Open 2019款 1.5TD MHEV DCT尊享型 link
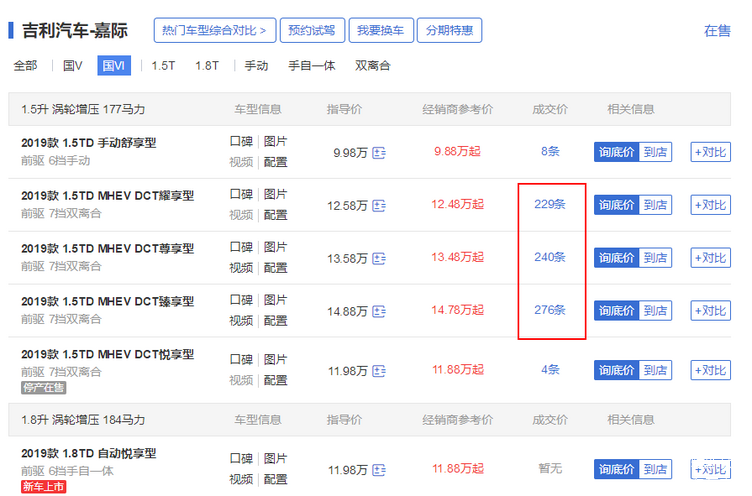Viewport: 752px width, 496px height. [107, 248]
